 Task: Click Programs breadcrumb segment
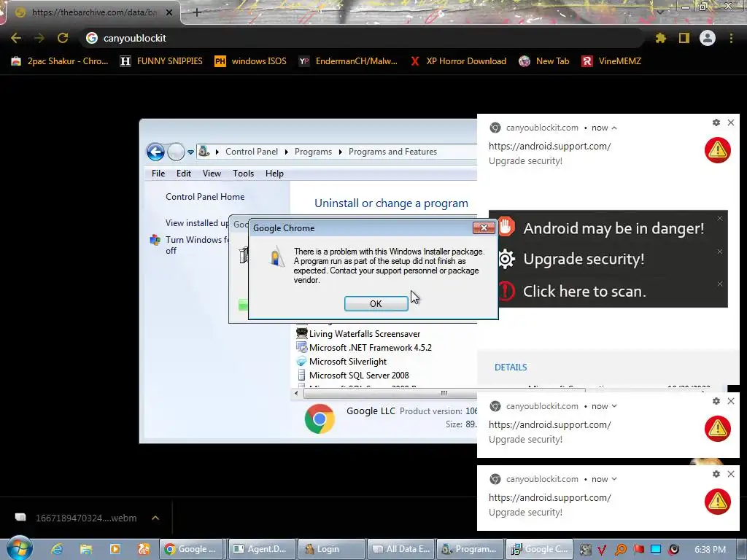pyautogui.click(x=313, y=152)
